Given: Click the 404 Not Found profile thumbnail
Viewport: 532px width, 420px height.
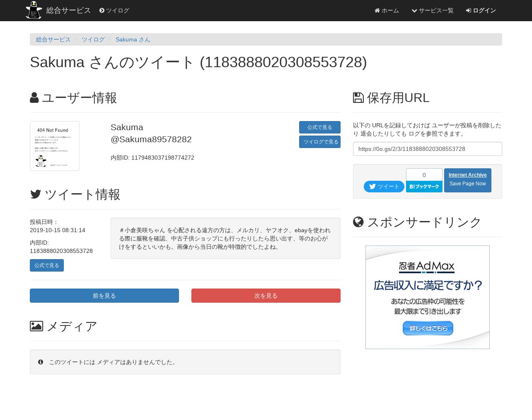Looking at the screenshot, I should (55, 146).
